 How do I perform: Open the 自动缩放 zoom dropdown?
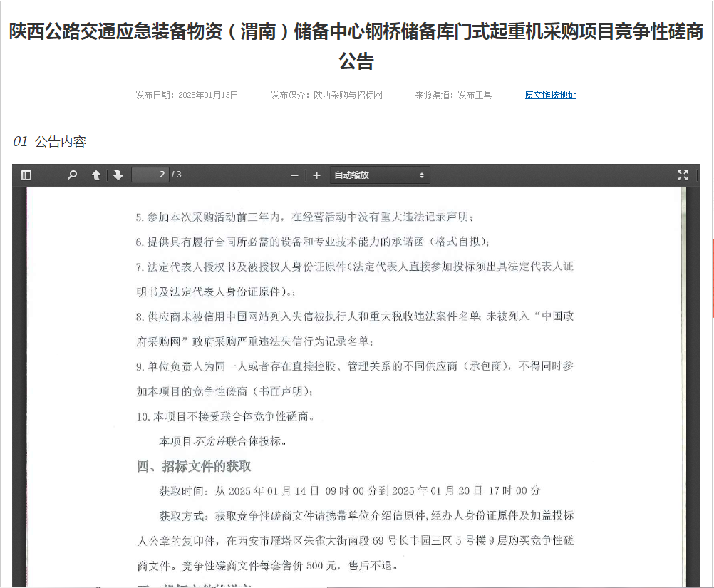(x=379, y=175)
